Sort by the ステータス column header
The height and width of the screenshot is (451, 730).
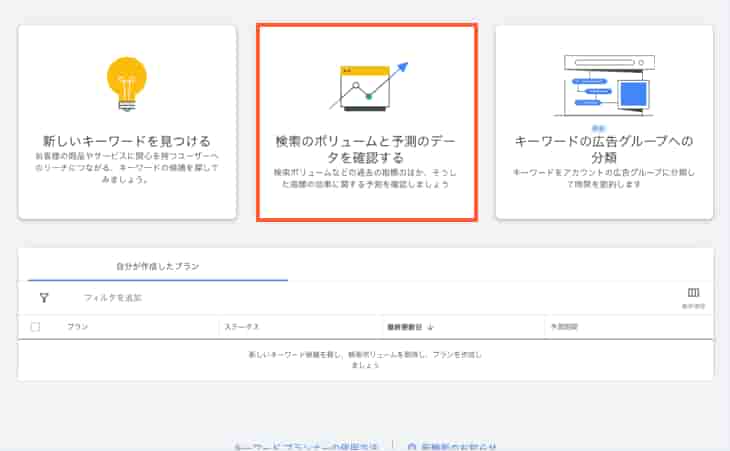(x=241, y=327)
